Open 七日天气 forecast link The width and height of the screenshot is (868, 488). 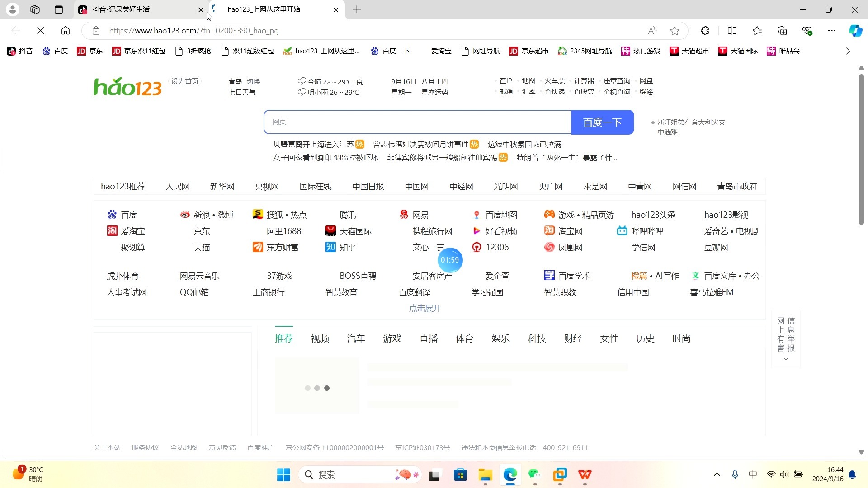pyautogui.click(x=242, y=93)
